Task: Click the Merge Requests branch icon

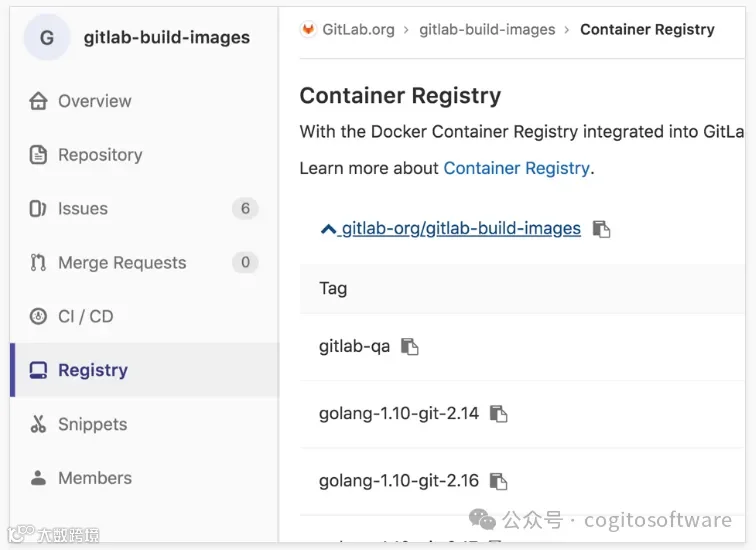Action: point(38,263)
